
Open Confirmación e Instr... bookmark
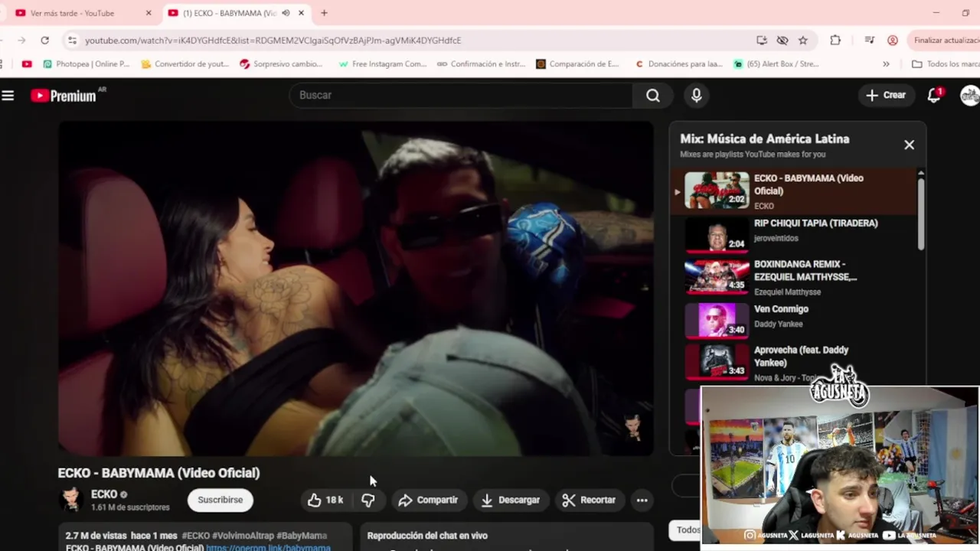pos(481,64)
